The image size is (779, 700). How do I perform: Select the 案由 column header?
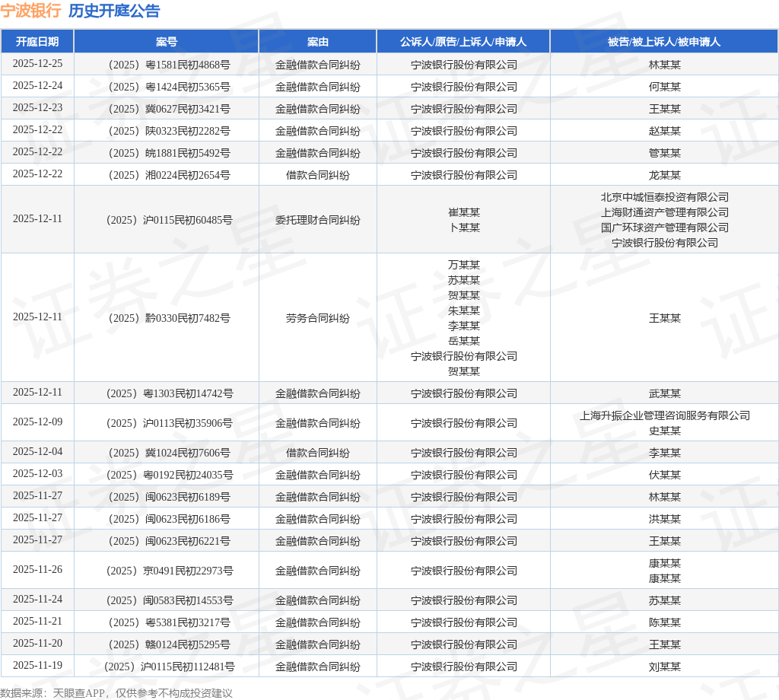318,42
